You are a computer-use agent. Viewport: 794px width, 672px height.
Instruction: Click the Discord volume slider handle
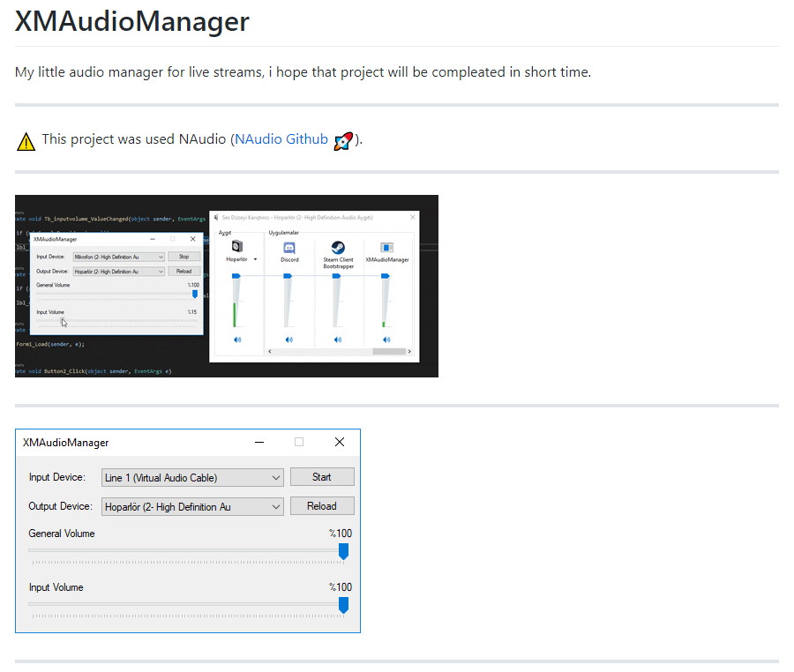point(288,276)
